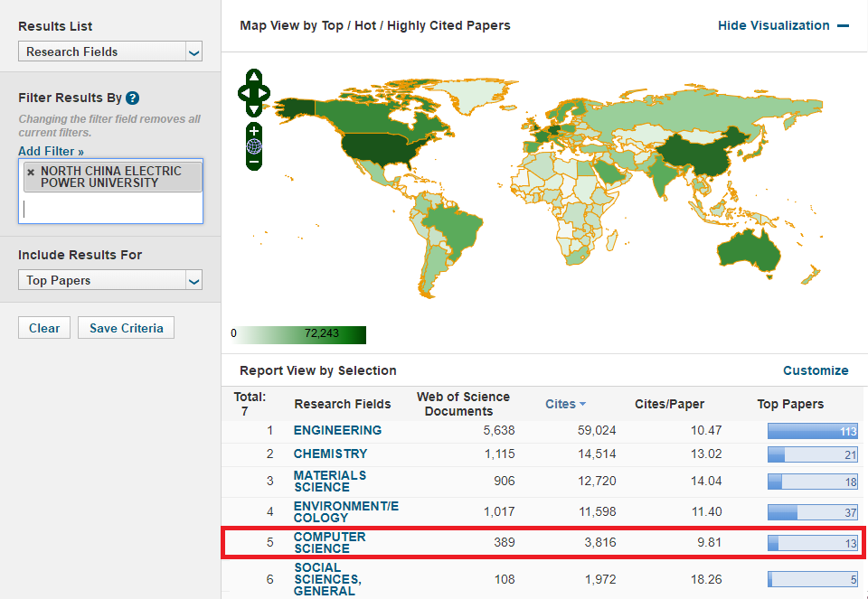868x599 pixels.
Task: Pan the map left with arrow
Action: (x=243, y=92)
